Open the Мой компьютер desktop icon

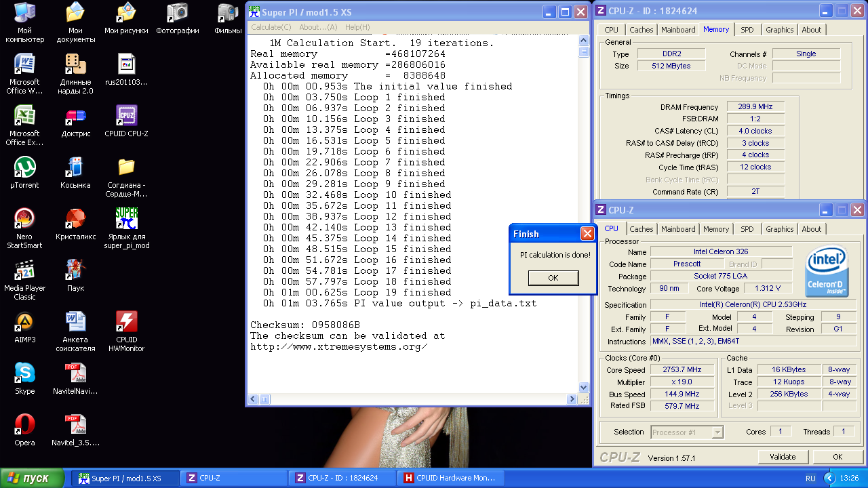pyautogui.click(x=24, y=13)
